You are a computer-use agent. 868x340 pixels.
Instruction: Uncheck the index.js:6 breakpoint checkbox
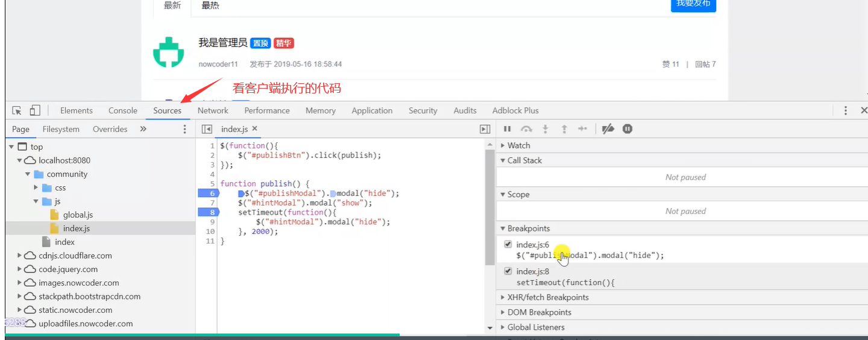point(508,244)
